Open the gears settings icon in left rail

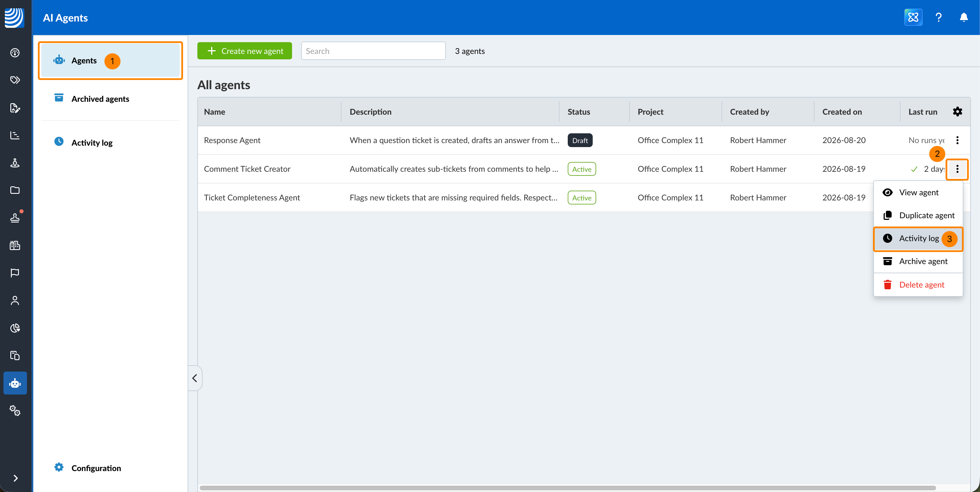(15, 411)
